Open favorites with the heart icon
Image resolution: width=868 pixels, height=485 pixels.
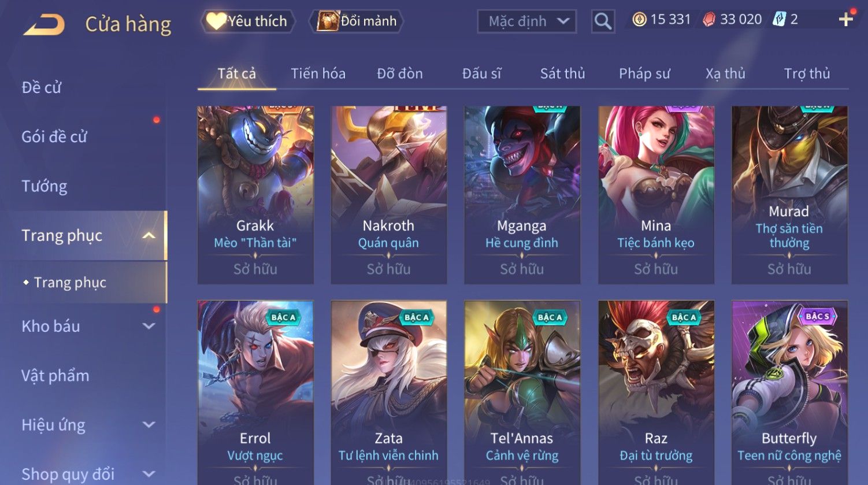(x=216, y=21)
